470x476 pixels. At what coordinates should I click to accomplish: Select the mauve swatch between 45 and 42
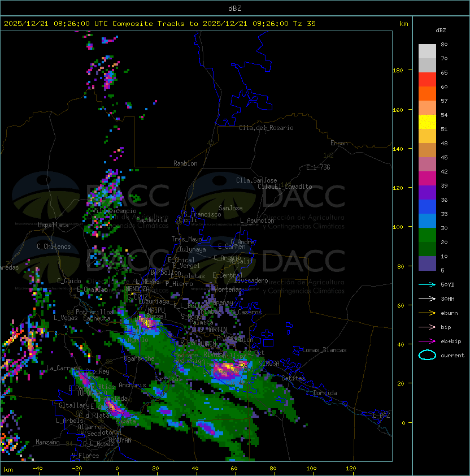(427, 165)
